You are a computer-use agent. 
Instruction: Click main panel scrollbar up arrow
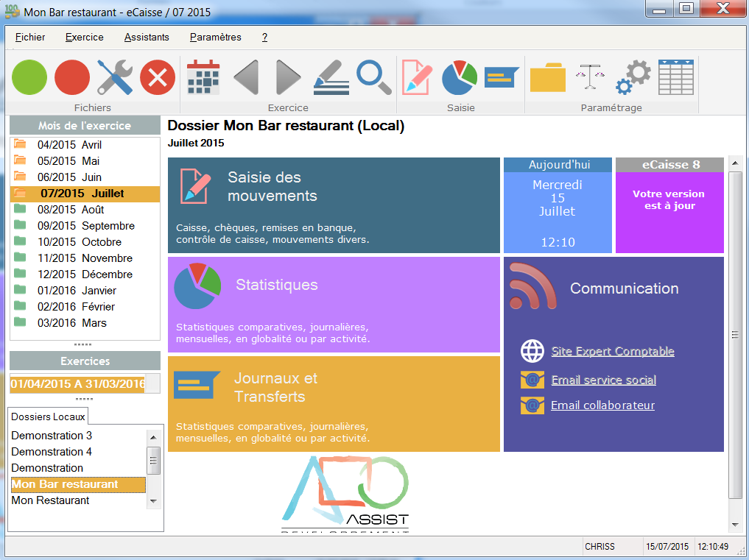(735, 163)
